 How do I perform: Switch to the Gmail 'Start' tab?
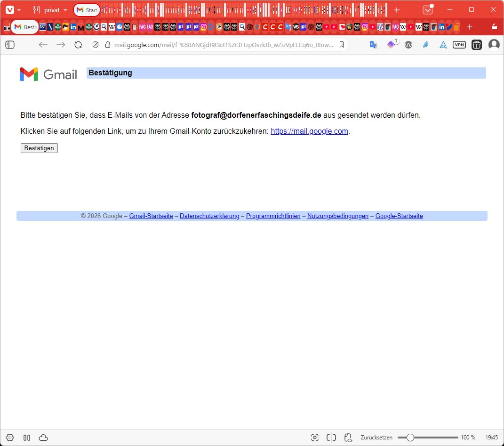[87, 10]
